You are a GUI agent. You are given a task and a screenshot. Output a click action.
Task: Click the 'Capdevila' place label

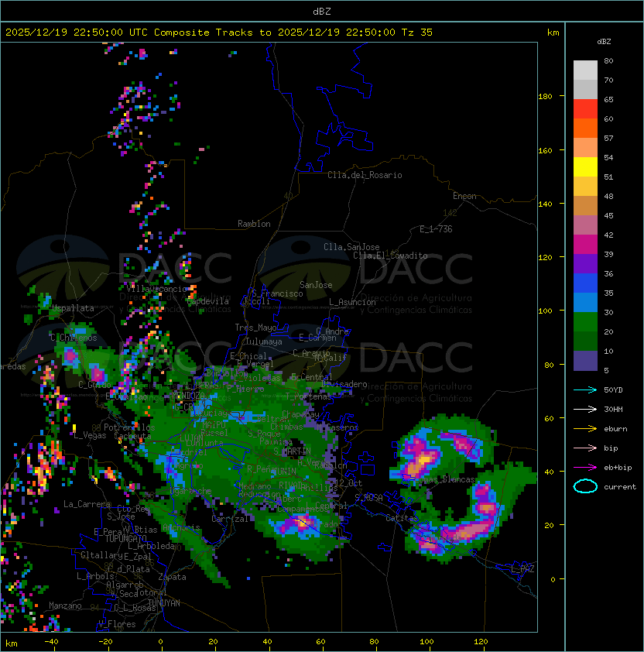click(207, 301)
